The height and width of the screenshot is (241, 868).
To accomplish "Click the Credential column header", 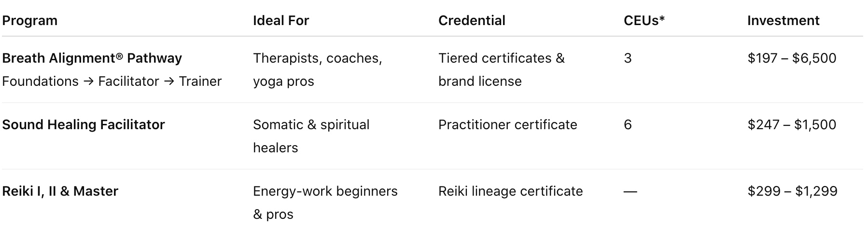I will click(472, 20).
